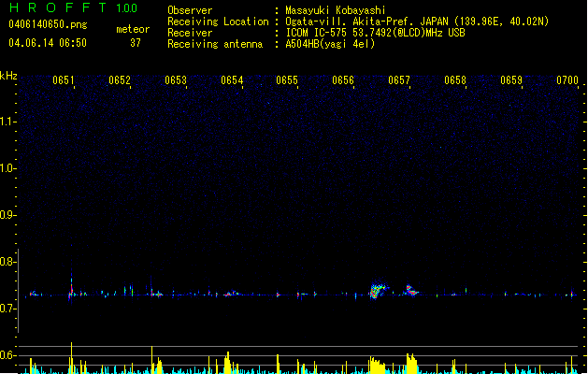Click the 0651 time marker
The image size is (588, 374).
pos(64,80)
